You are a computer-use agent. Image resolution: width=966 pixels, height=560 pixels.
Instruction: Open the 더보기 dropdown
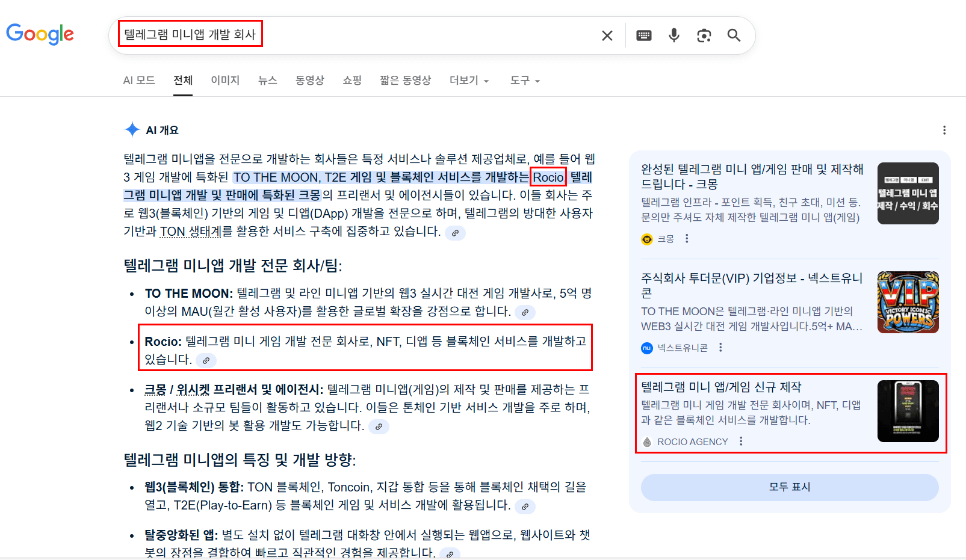point(469,80)
